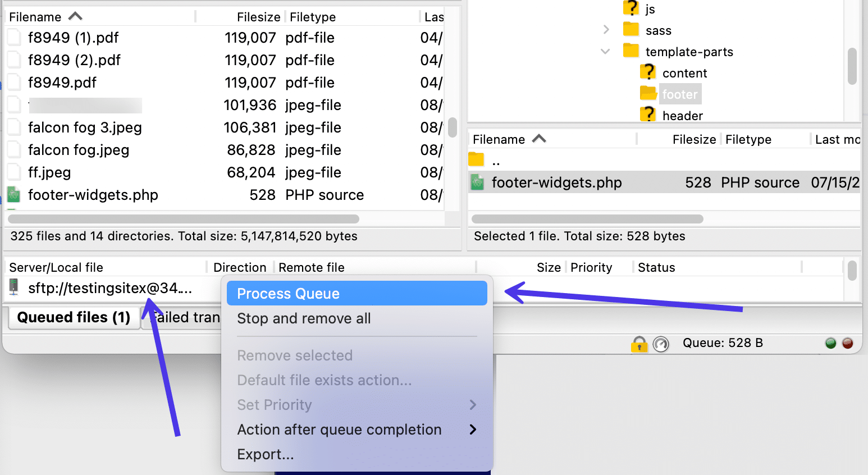The width and height of the screenshot is (868, 475).
Task: Select the server icon beside sftp://testingsitex entry
Action: 14,287
